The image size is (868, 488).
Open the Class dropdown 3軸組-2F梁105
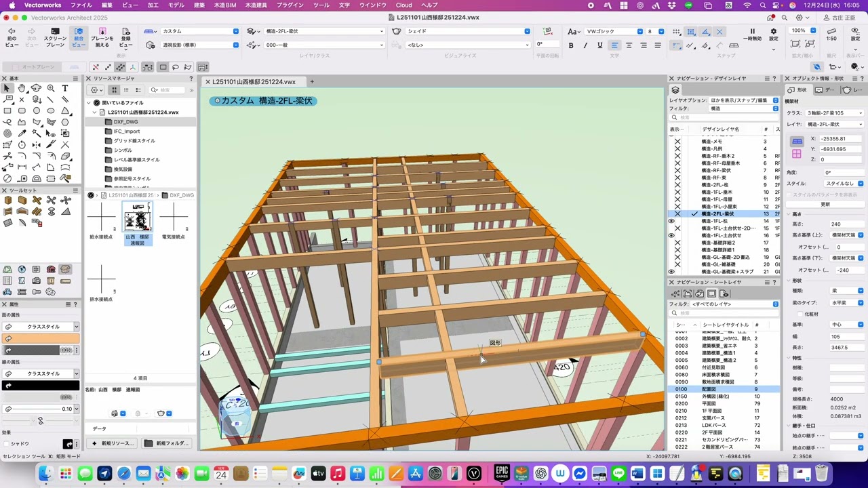pyautogui.click(x=834, y=113)
